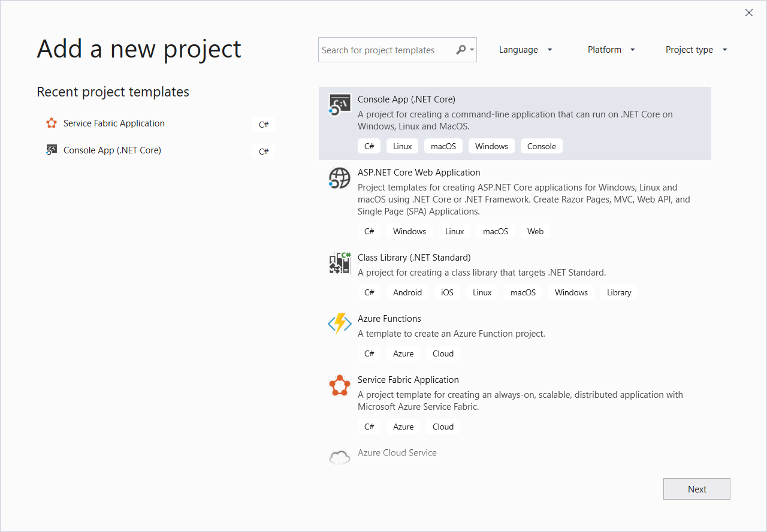Click the Cloud tag under Service Fabric Application

coord(443,426)
